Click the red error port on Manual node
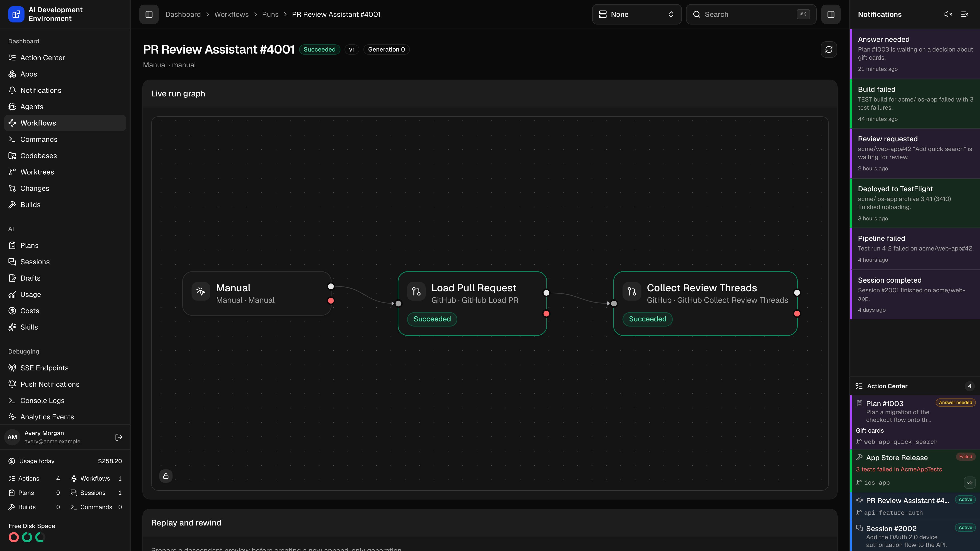The height and width of the screenshot is (551, 980). [x=331, y=301]
